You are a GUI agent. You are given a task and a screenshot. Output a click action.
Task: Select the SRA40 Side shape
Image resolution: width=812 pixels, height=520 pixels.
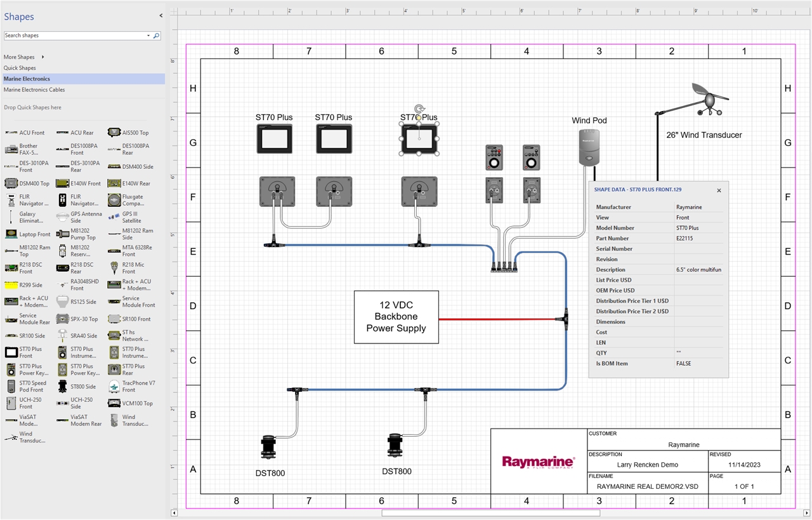coord(77,336)
